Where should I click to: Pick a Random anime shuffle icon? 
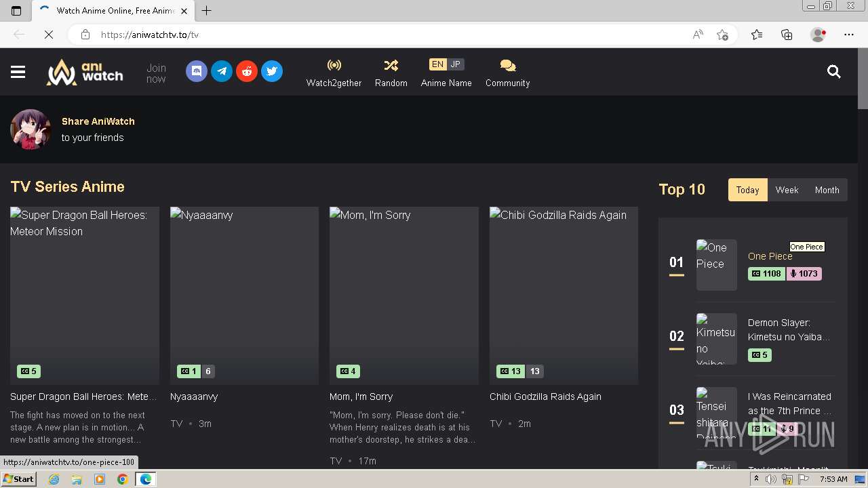click(391, 65)
